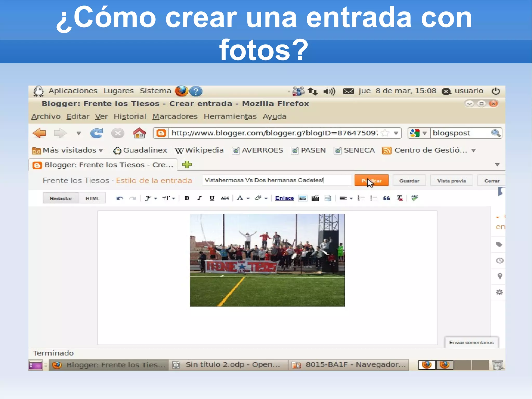Click the blockquote icon
532x399 pixels.
click(x=387, y=198)
